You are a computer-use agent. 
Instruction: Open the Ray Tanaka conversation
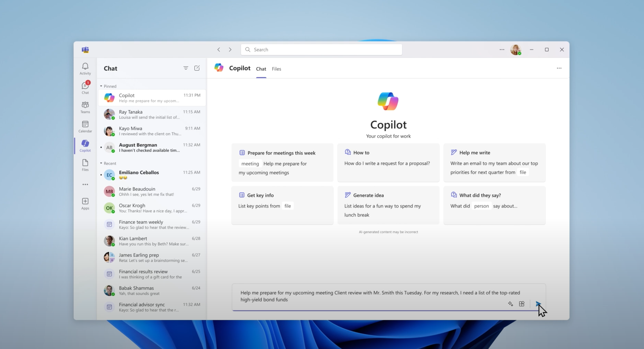(152, 114)
